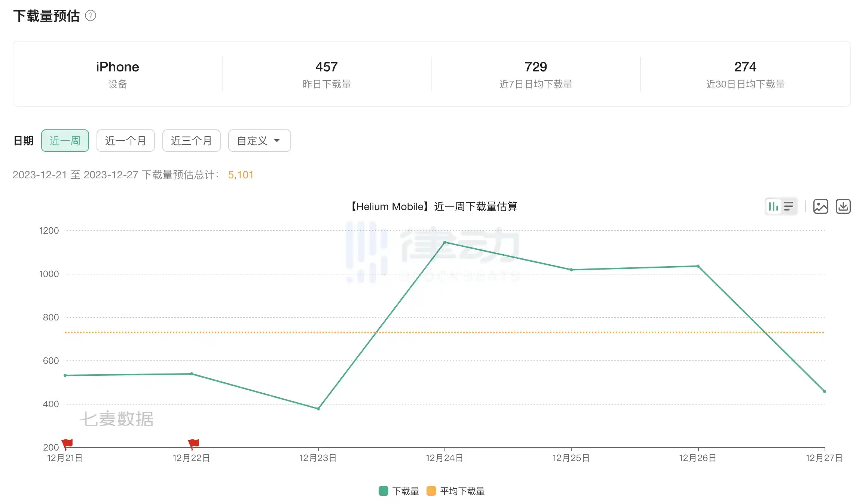Viewport: 865px width, 504px height.
Task: Switch to the bar chart view icon
Action: [x=773, y=206]
